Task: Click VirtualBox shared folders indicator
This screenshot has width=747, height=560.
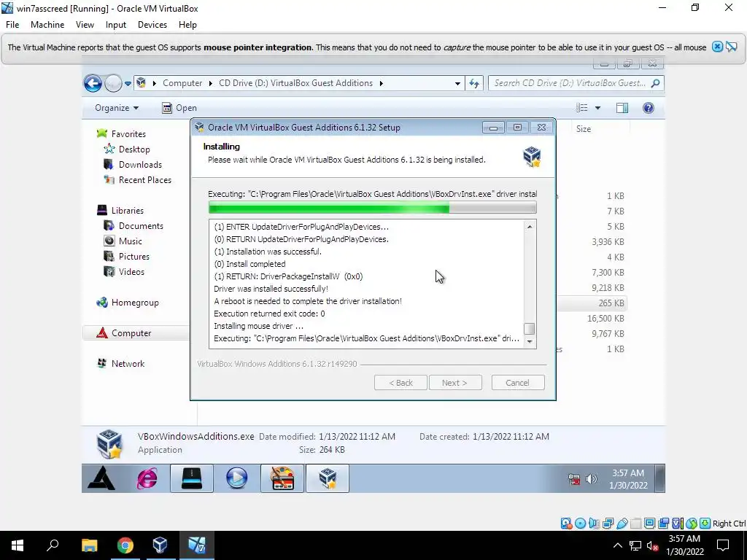Action: [x=636, y=524]
